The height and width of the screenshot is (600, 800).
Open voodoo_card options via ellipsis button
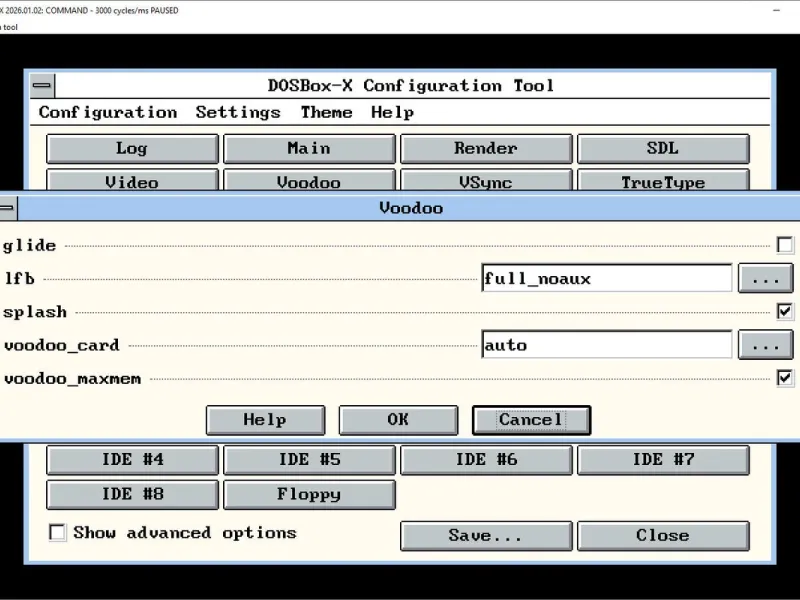tap(765, 345)
